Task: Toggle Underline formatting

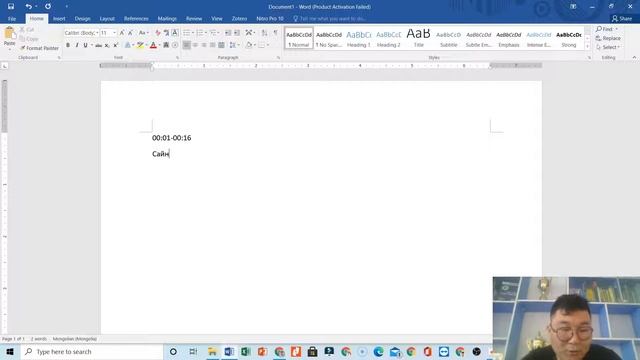Action: [x=85, y=45]
